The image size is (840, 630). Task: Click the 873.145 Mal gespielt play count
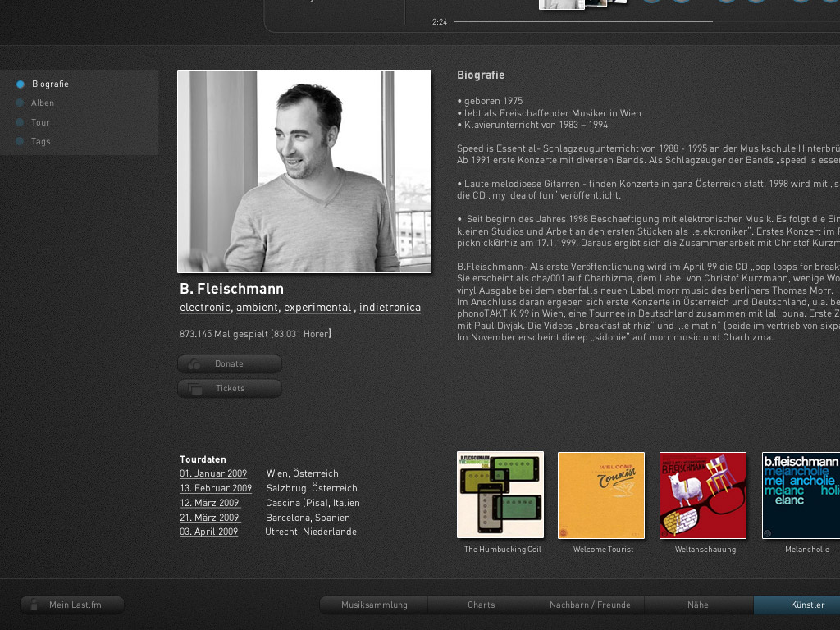(256, 334)
